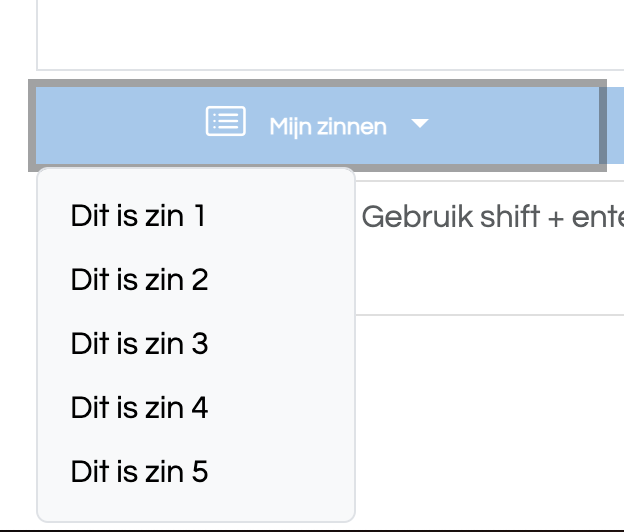624x532 pixels.
Task: Click the empty right side of the zin 3 row
Action: 281,344
